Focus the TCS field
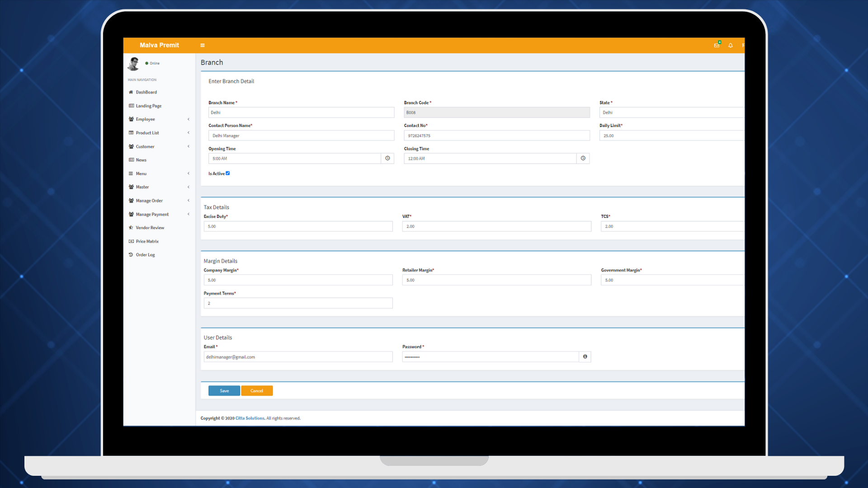 click(673, 226)
